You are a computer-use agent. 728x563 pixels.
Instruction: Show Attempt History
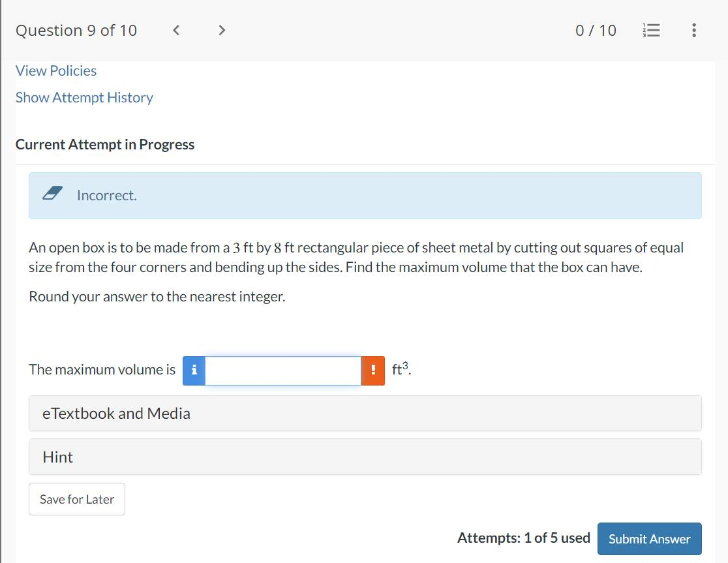(83, 97)
